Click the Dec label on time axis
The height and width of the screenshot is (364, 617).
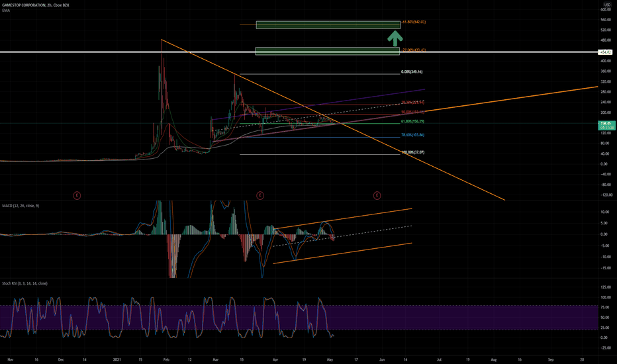click(61, 359)
